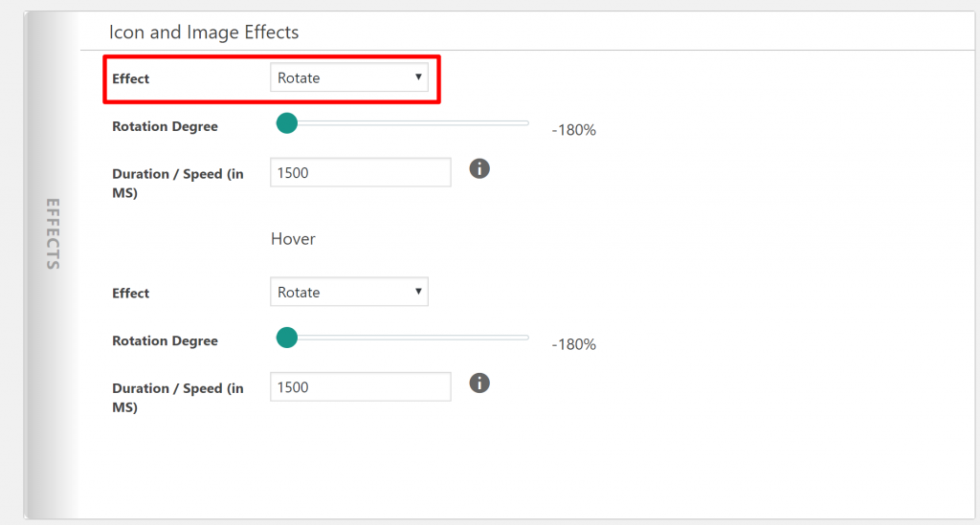This screenshot has width=980, height=525.
Task: Click the middle of the first Rotation Degree track
Action: coord(403,123)
